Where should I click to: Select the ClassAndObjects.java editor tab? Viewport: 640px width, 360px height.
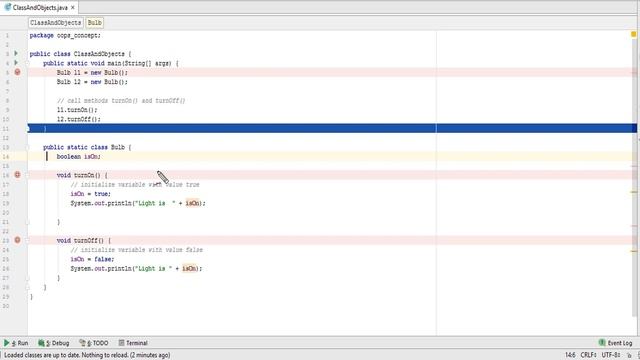pyautogui.click(x=39, y=7)
